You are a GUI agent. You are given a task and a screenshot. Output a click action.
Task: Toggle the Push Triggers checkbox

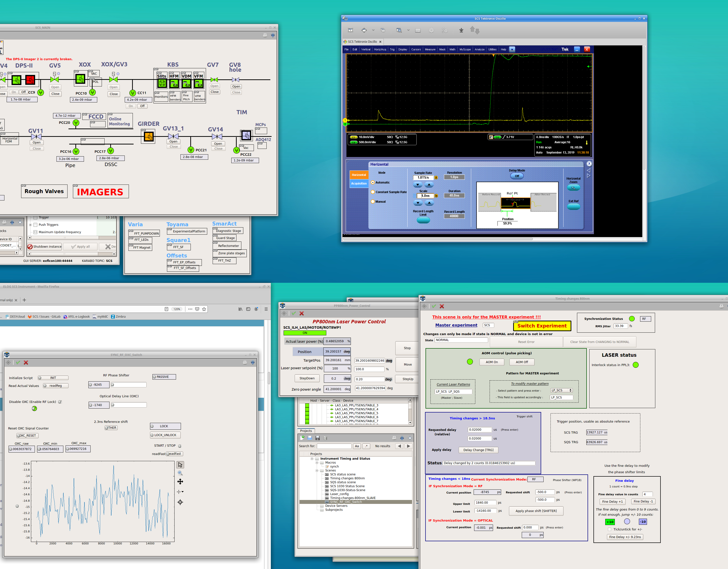(x=35, y=225)
